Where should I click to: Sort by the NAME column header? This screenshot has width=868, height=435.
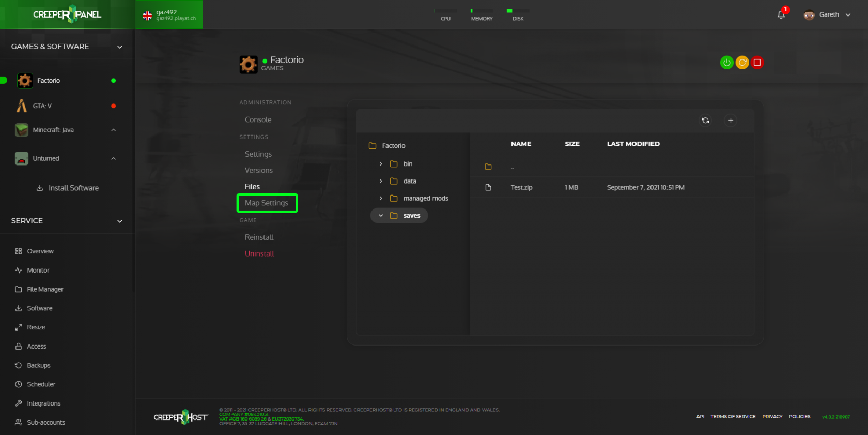coord(521,144)
